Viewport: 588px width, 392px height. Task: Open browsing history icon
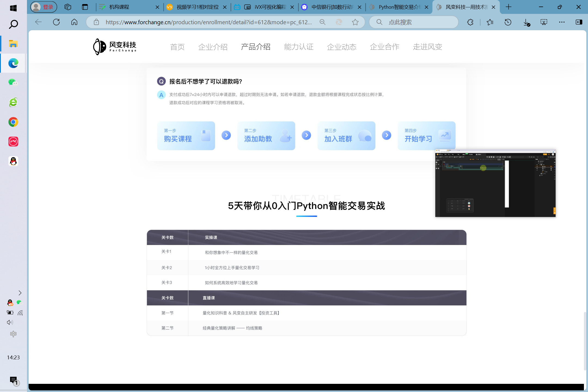tap(508, 22)
